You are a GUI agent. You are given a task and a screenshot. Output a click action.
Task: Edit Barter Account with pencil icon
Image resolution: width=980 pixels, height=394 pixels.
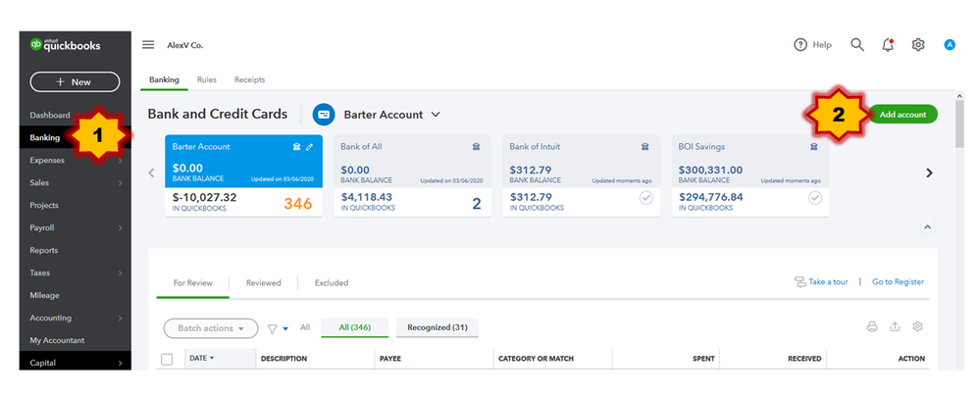coord(309,147)
